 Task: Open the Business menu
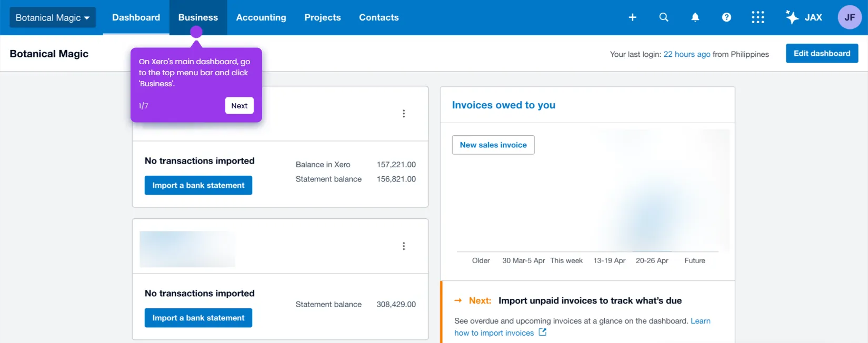tap(198, 17)
